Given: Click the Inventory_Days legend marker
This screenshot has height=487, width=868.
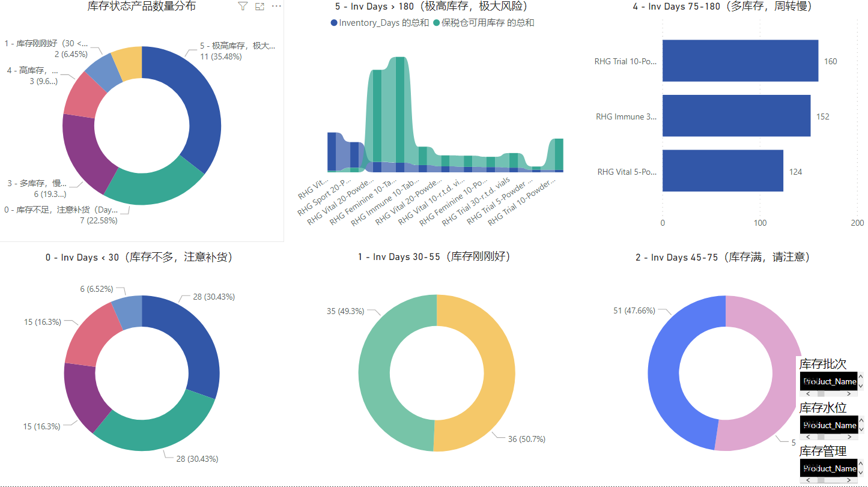Looking at the screenshot, I should click(x=334, y=23).
